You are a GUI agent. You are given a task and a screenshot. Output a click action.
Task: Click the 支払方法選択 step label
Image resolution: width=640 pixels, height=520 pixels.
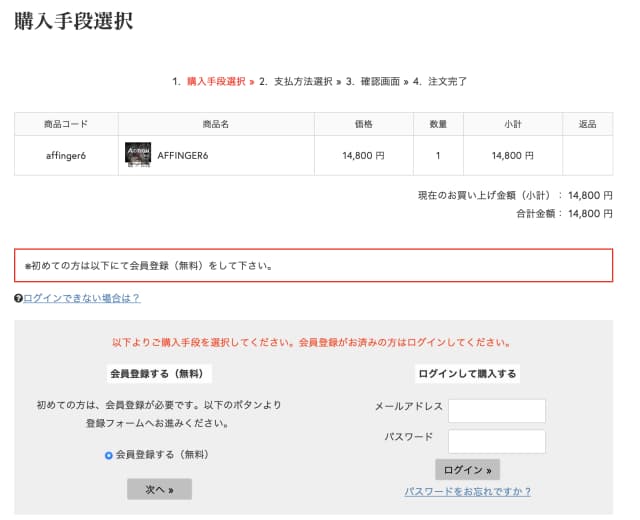[303, 82]
